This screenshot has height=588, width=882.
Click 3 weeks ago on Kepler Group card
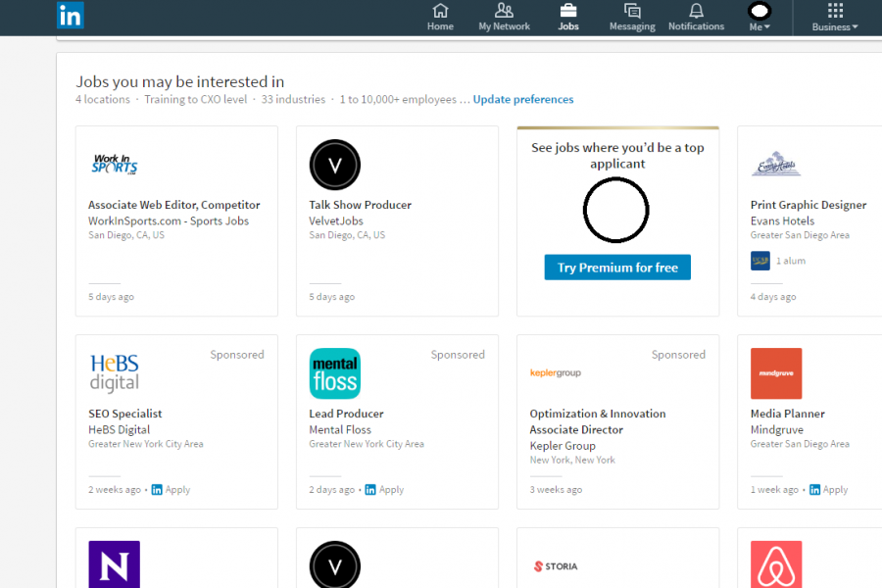point(556,490)
